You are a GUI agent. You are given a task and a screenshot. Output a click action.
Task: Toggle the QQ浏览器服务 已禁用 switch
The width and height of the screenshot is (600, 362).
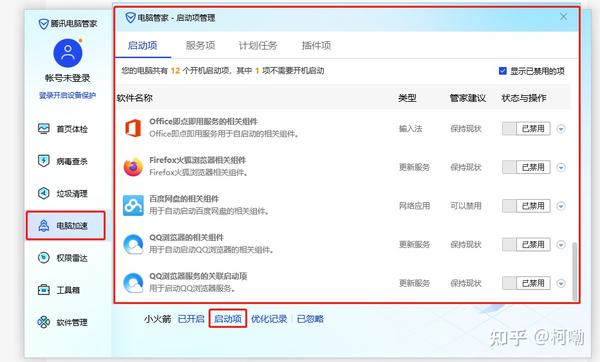coord(526,283)
